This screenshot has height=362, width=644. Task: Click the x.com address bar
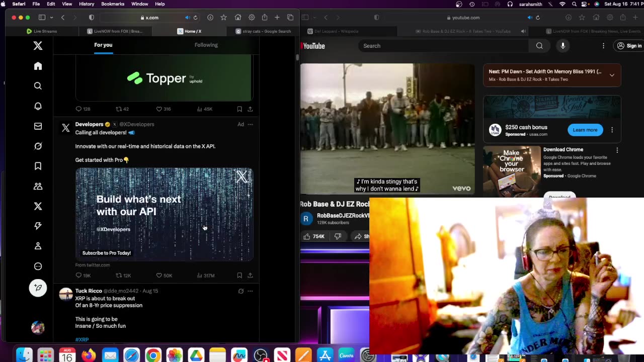(149, 18)
